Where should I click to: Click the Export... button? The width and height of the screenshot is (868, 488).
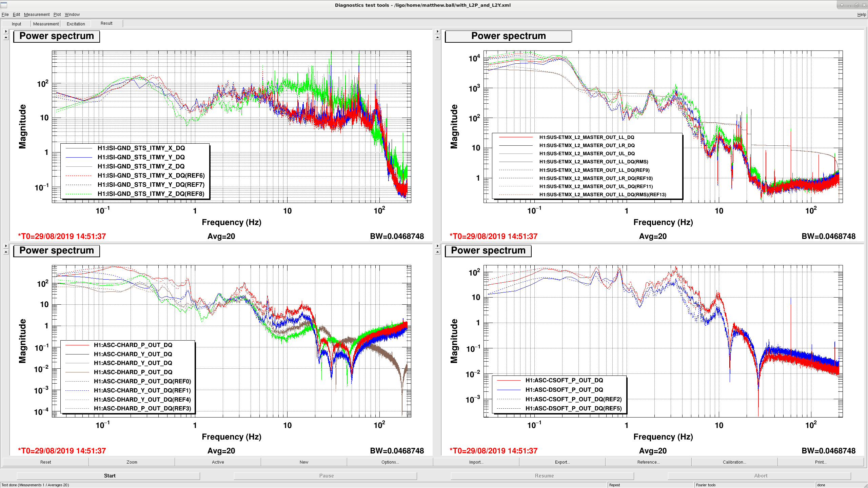click(x=562, y=462)
